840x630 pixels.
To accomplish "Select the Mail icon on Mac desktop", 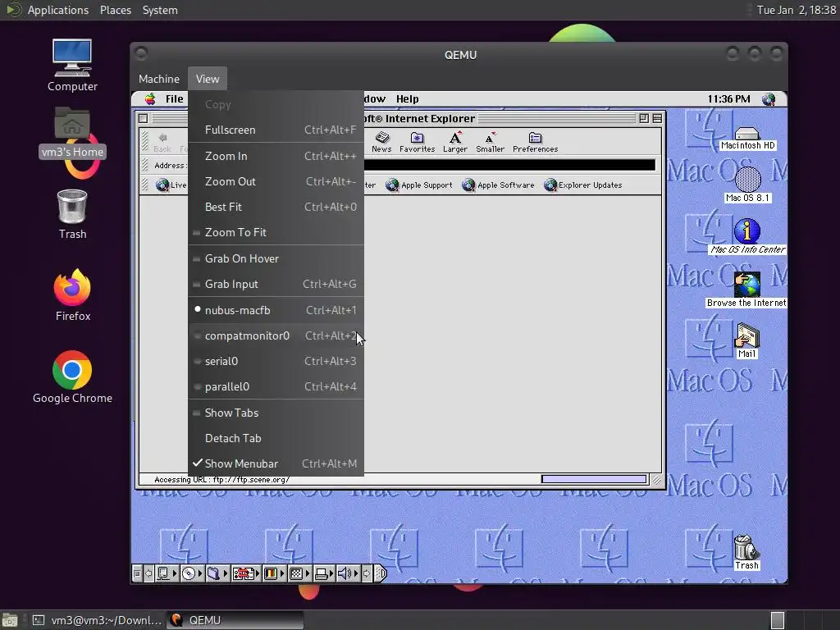I will click(746, 340).
